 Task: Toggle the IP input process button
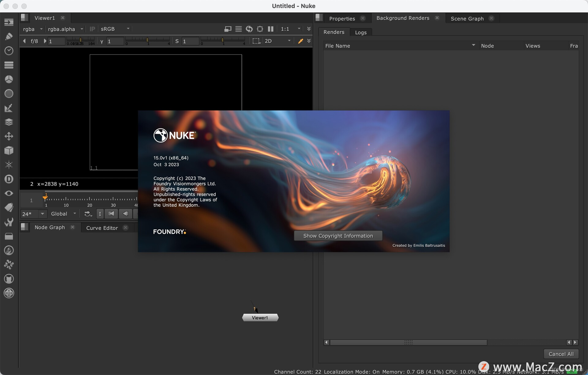(92, 29)
